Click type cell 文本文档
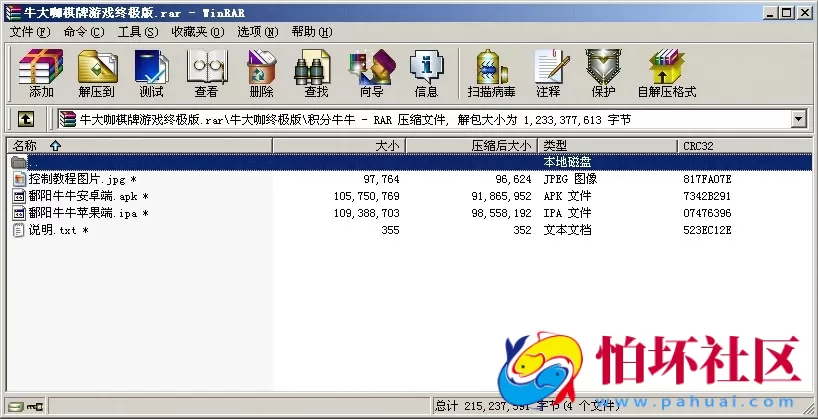The height and width of the screenshot is (419, 818). 567,230
